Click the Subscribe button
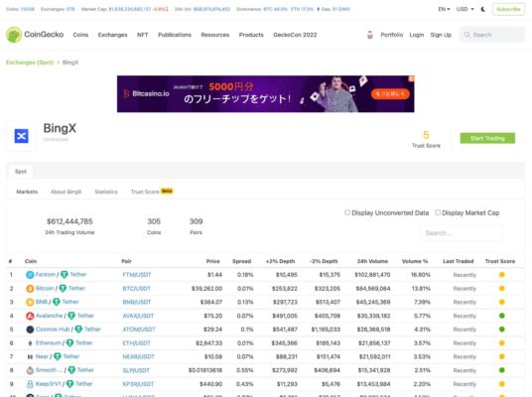532x397 pixels. (508, 9)
